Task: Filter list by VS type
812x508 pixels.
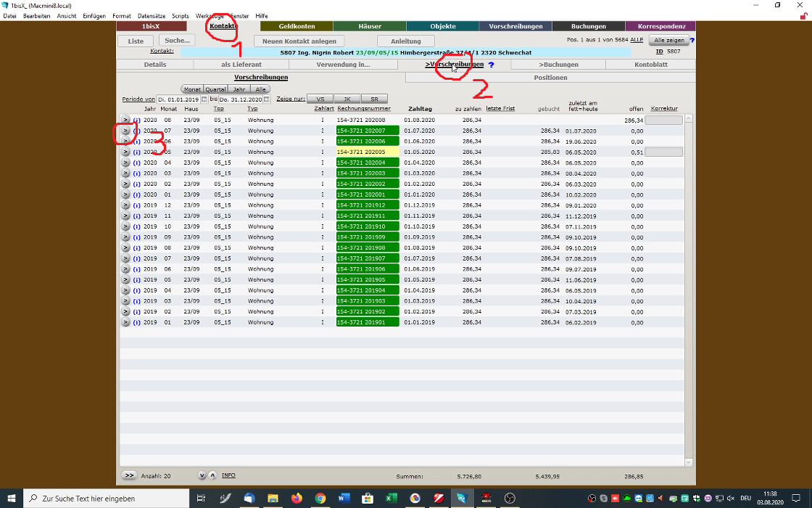Action: tap(320, 99)
